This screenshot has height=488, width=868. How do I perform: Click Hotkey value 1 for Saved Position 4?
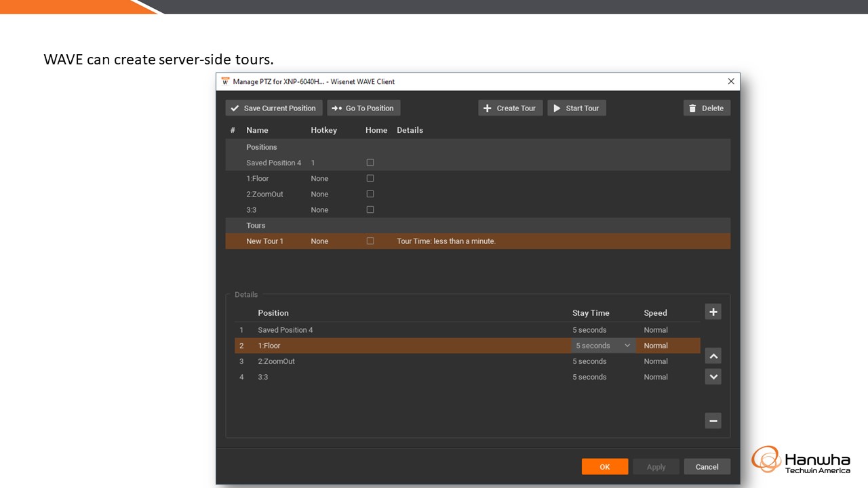(313, 163)
